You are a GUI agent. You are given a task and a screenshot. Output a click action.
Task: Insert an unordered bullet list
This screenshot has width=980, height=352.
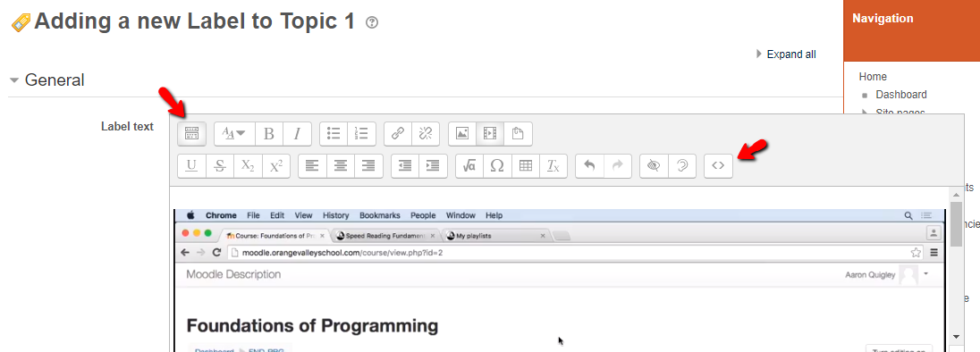(x=334, y=133)
